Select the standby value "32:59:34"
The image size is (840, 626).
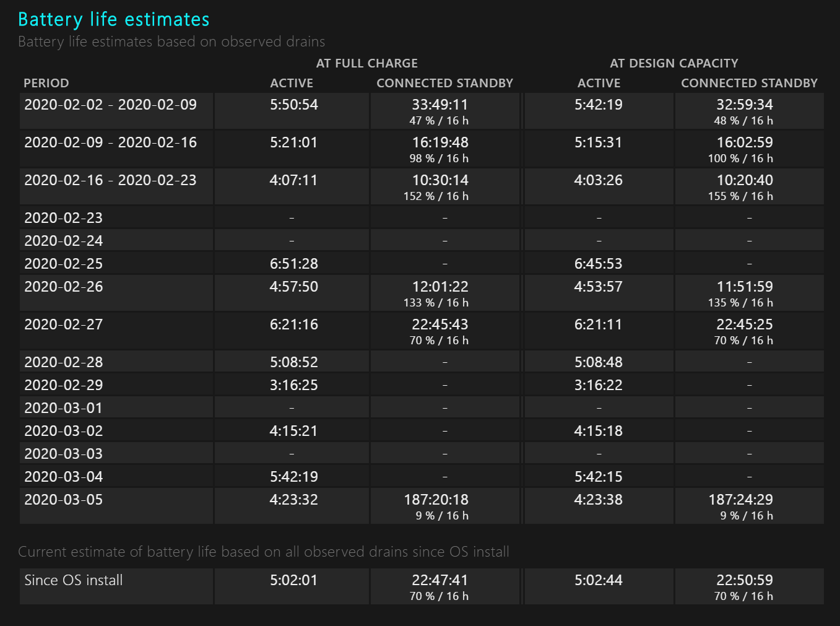pyautogui.click(x=745, y=105)
